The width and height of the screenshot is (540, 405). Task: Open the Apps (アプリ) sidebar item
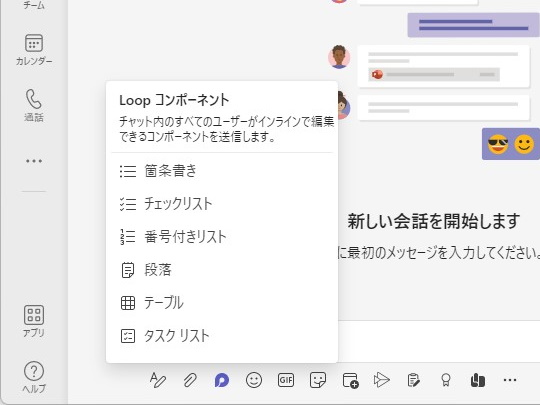(34, 321)
